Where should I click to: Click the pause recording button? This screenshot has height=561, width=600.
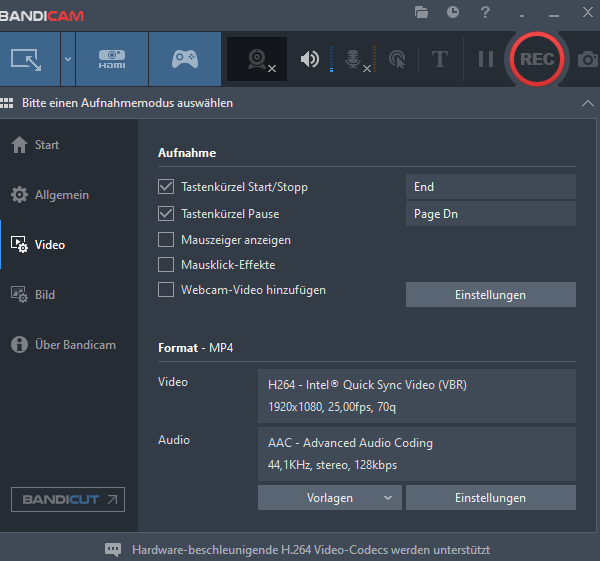(x=486, y=59)
